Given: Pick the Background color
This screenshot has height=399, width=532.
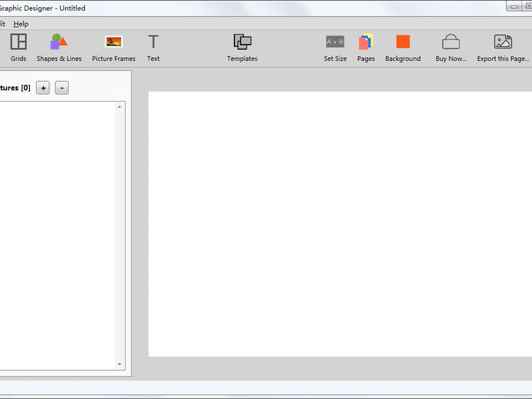Looking at the screenshot, I should coord(403,48).
